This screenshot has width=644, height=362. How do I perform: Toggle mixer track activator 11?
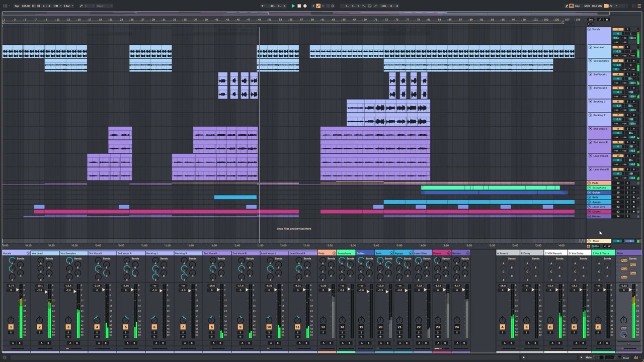tap(297, 327)
